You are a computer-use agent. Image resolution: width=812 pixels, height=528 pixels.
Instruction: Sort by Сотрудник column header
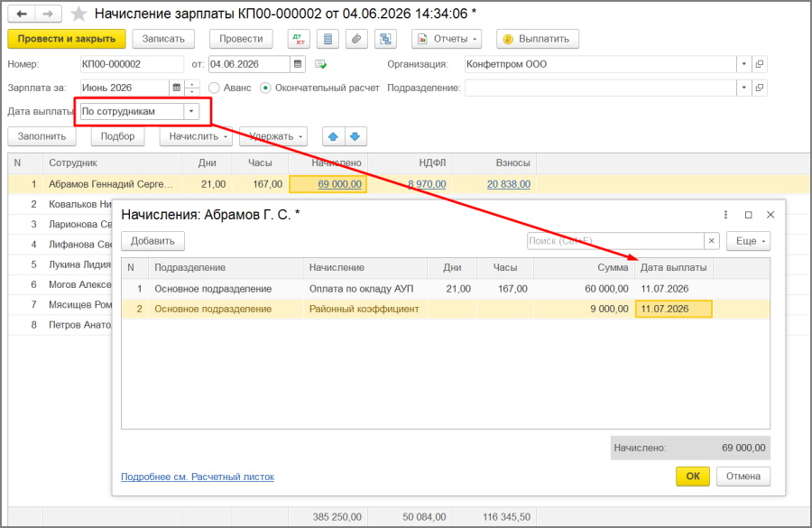coord(113,162)
